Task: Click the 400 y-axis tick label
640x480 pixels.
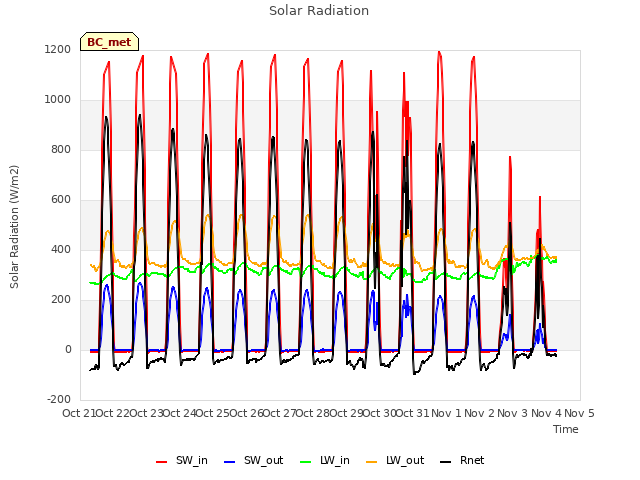Action: [x=61, y=250]
